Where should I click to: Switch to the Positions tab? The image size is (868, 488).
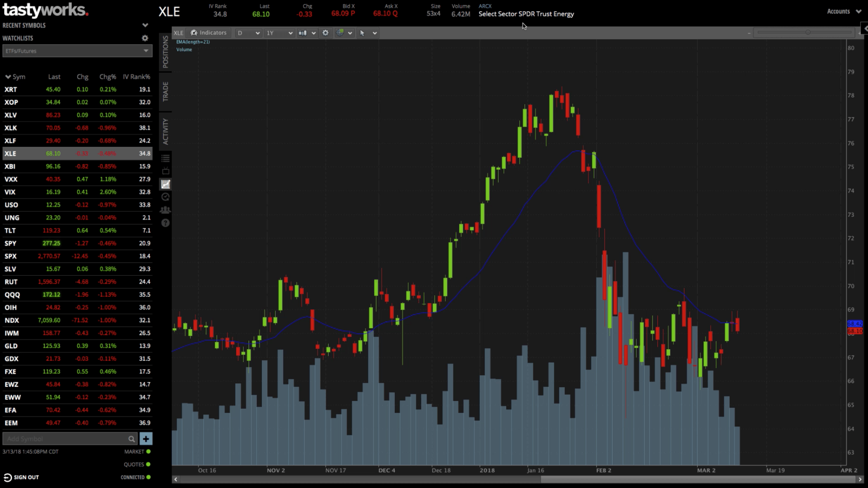click(165, 52)
